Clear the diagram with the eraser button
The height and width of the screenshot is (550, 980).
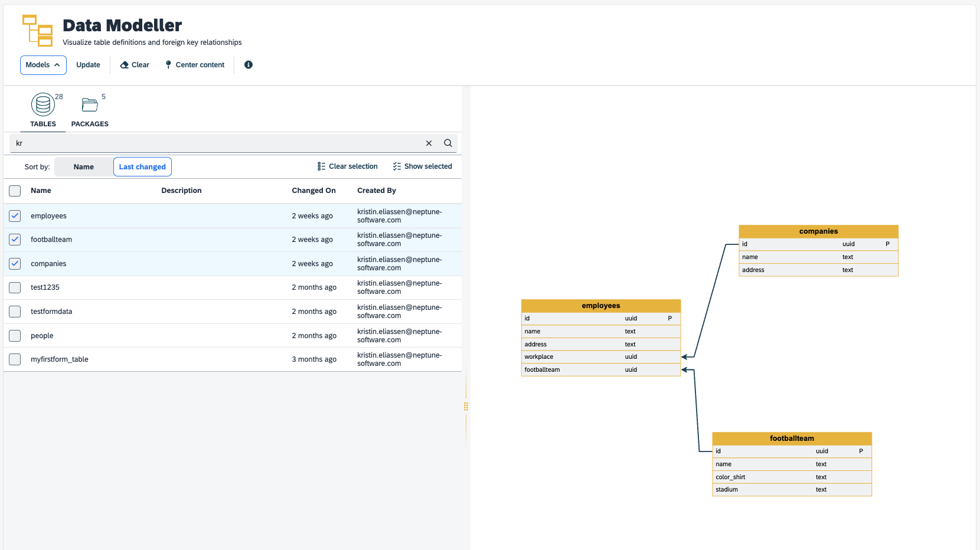135,65
